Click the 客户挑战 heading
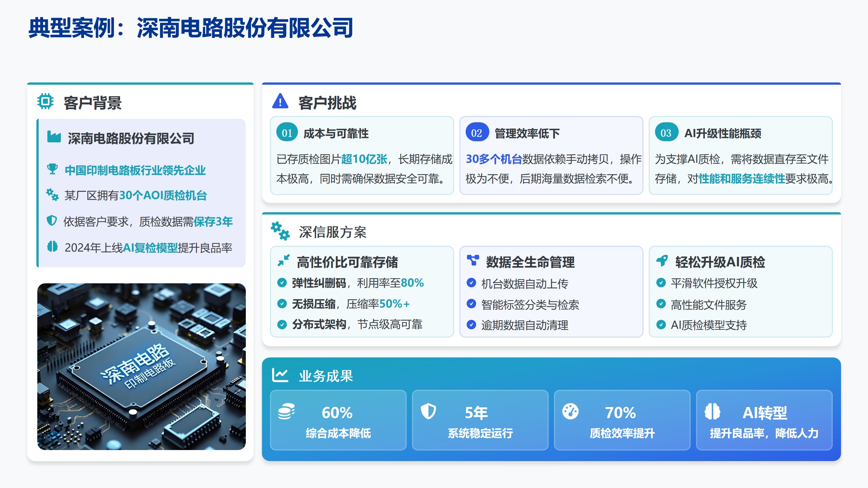Screen dimensions: 868x488 tap(328, 103)
